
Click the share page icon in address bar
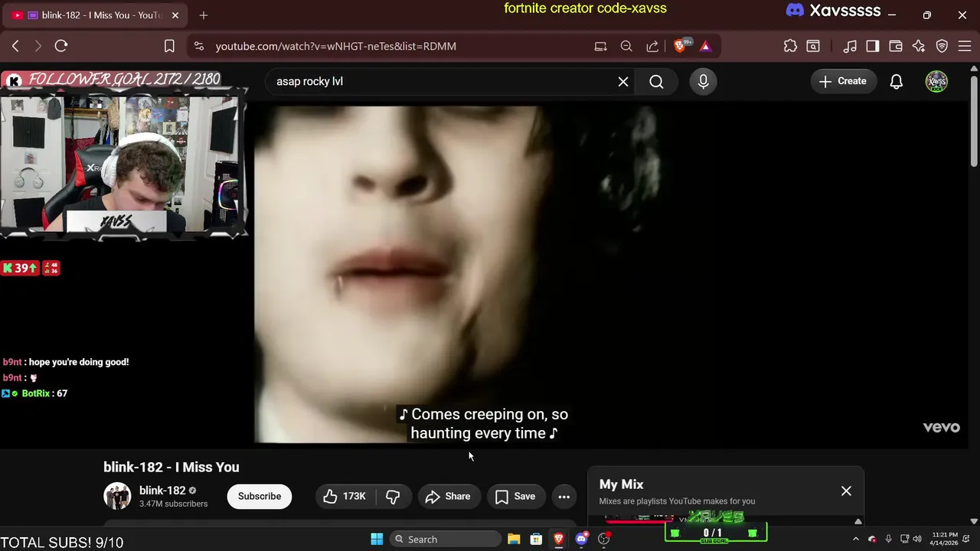(652, 46)
